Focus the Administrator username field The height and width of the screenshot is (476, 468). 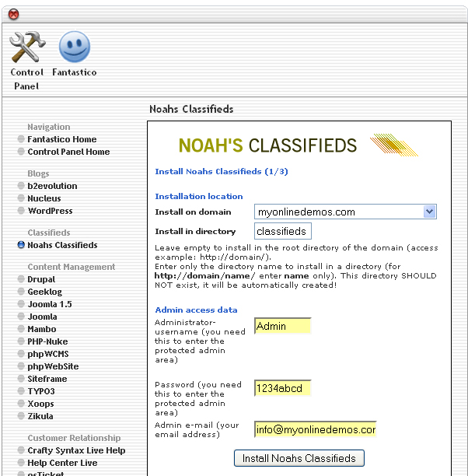click(x=282, y=326)
